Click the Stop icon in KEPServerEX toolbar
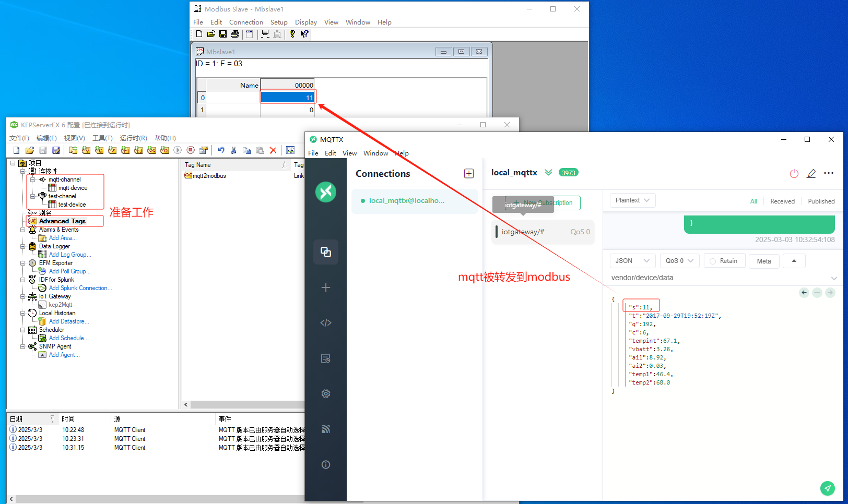This screenshot has height=504, width=848. pyautogui.click(x=191, y=150)
